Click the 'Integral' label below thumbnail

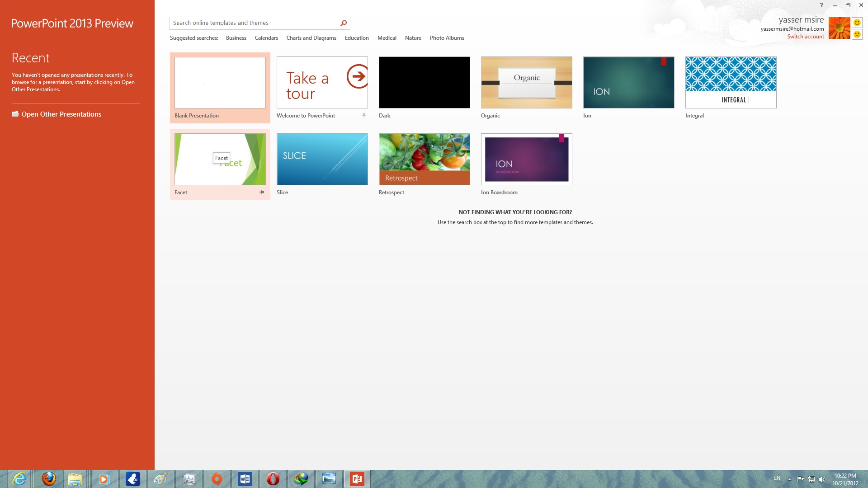(694, 116)
